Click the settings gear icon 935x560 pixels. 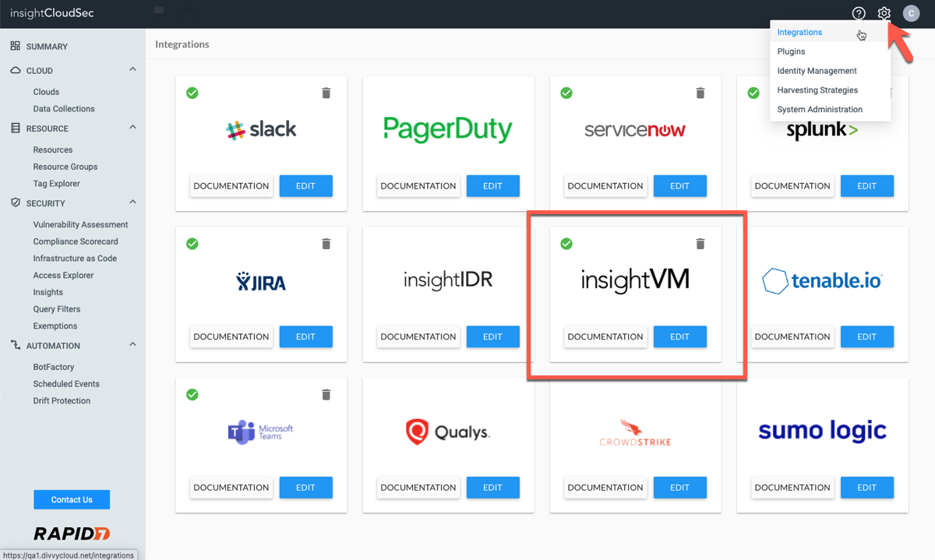click(884, 13)
